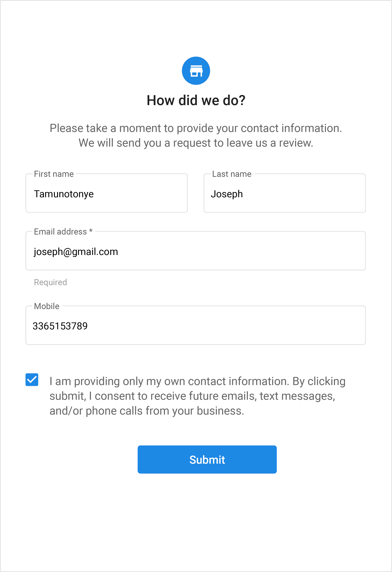Click the "Last name" floating label
This screenshot has height=572, width=392.
tap(232, 174)
